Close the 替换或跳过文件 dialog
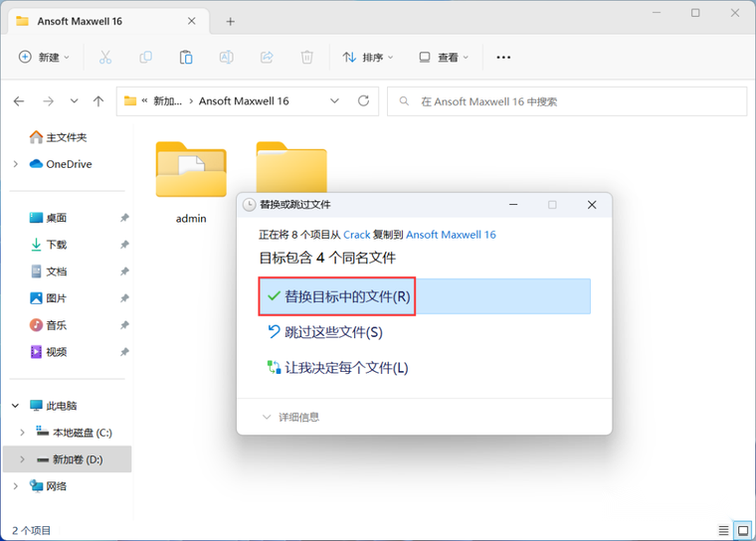 pos(592,205)
